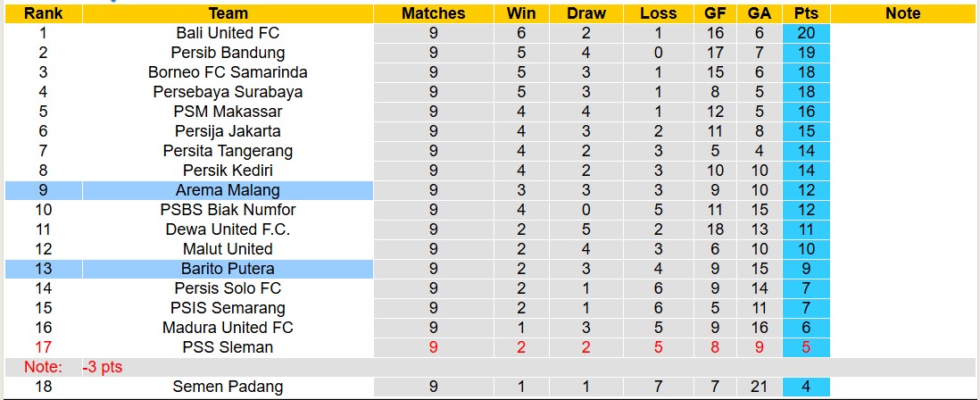980x400 pixels.
Task: Click the Team column header
Action: click(x=228, y=13)
